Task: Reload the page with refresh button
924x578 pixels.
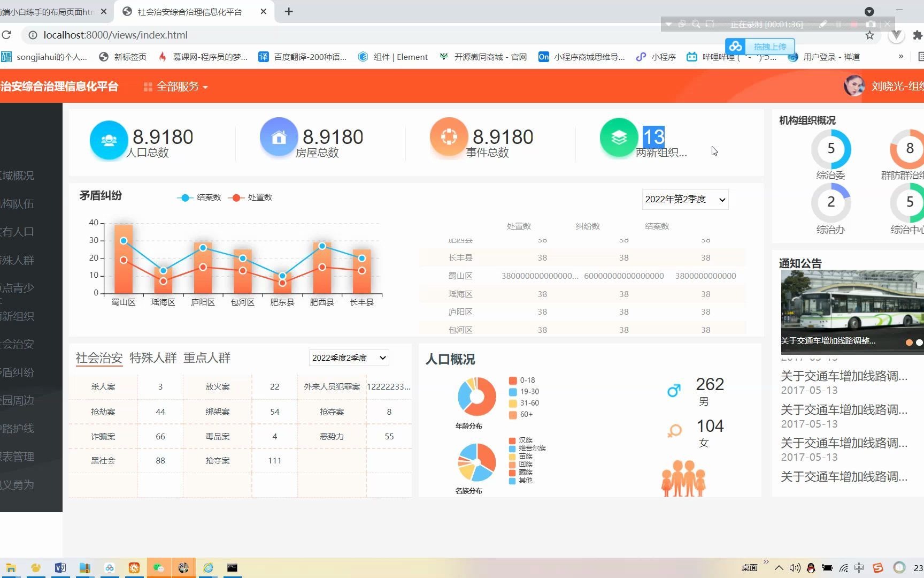Action: (6, 35)
